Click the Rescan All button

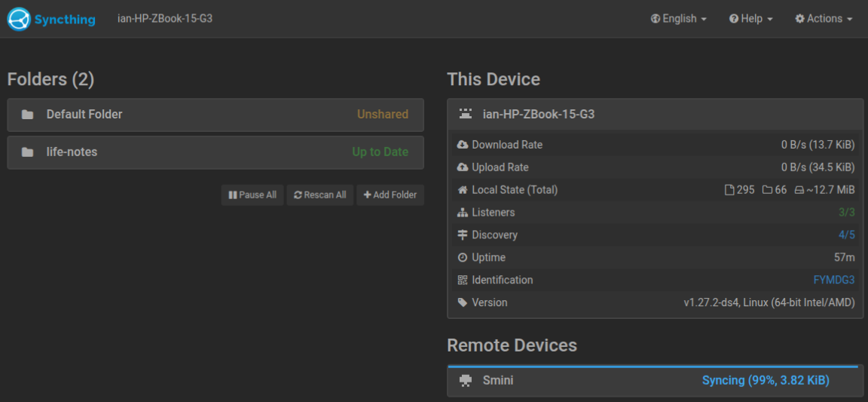pos(320,195)
